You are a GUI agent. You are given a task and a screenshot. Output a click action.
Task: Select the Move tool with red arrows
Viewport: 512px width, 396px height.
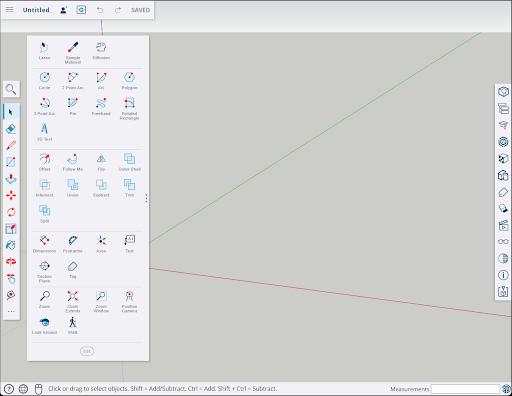[x=11, y=195]
